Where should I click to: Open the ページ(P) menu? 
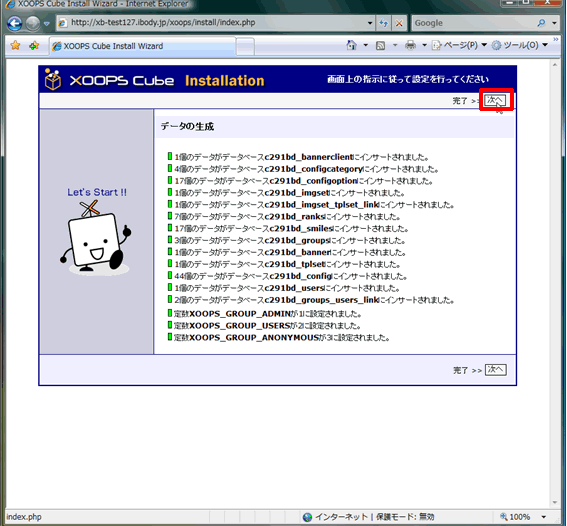(x=459, y=45)
